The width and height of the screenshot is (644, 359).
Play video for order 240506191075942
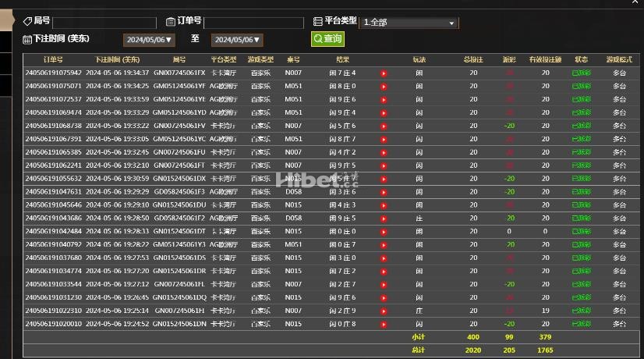(384, 73)
